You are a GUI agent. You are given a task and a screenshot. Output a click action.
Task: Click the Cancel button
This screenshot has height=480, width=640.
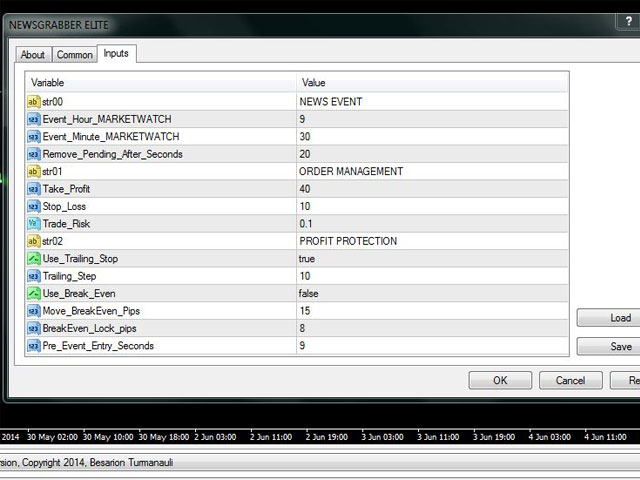click(x=570, y=380)
